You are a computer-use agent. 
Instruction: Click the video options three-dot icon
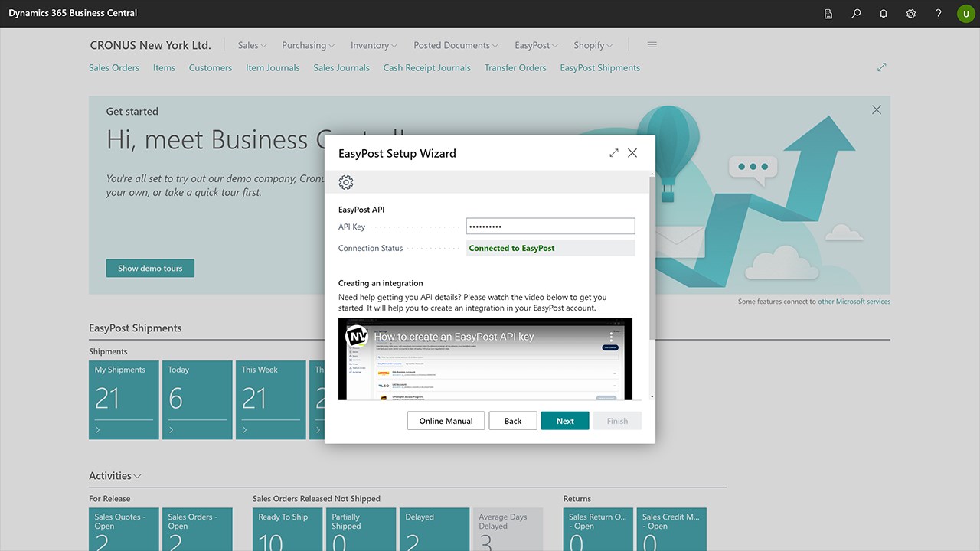coord(611,337)
